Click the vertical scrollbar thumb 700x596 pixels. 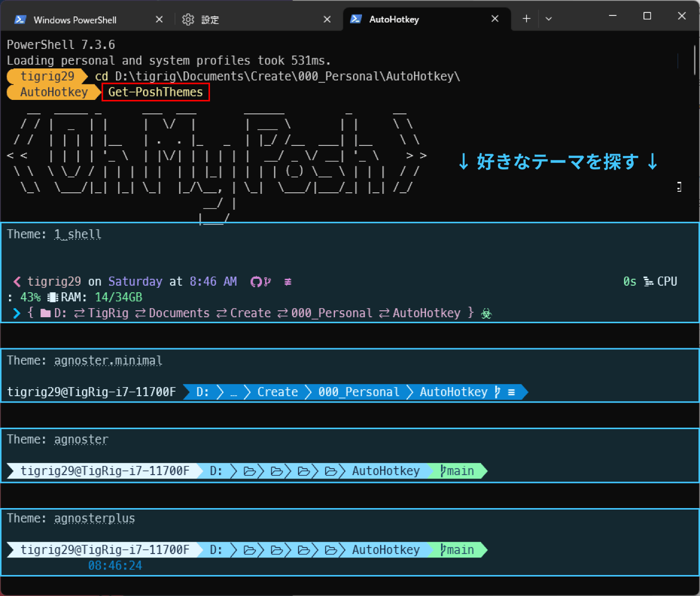pyautogui.click(x=695, y=60)
